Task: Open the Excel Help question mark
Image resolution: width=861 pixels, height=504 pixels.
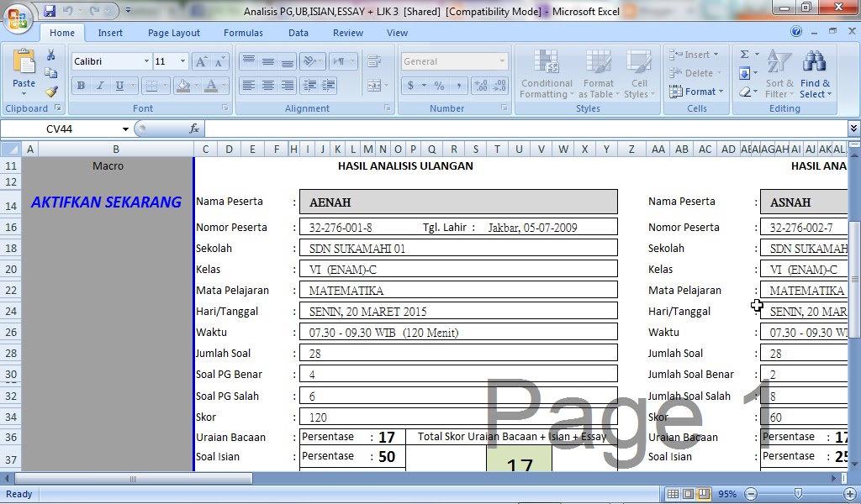Action: tap(796, 31)
